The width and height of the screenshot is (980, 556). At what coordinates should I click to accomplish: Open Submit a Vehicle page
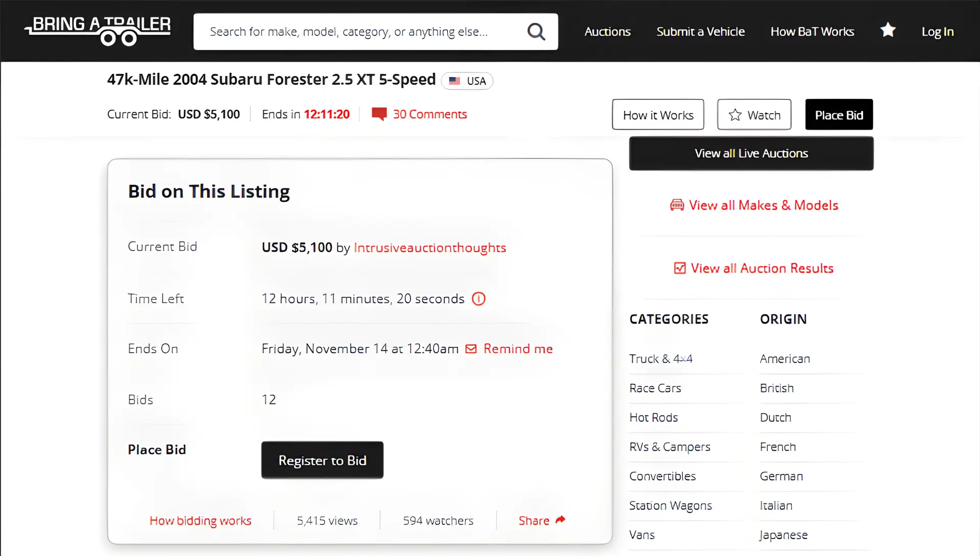pos(700,32)
